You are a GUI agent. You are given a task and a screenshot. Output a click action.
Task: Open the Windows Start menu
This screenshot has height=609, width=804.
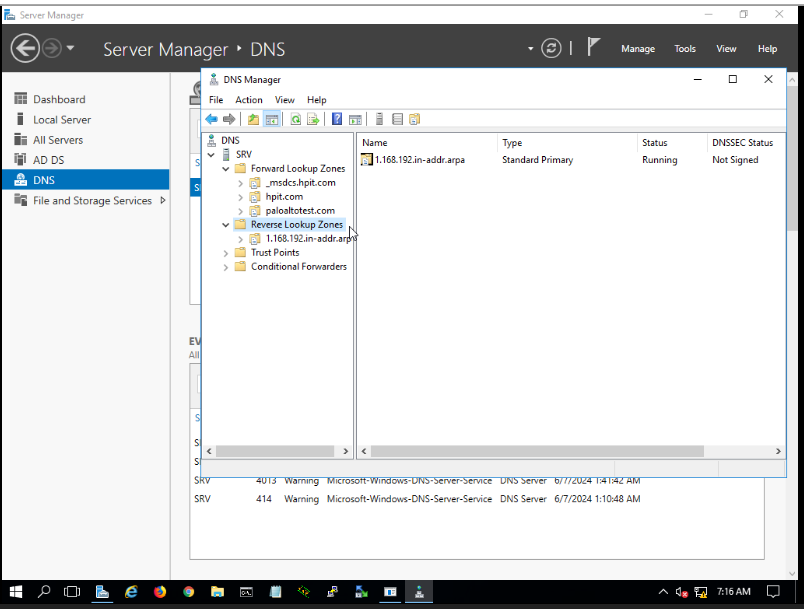(15, 592)
